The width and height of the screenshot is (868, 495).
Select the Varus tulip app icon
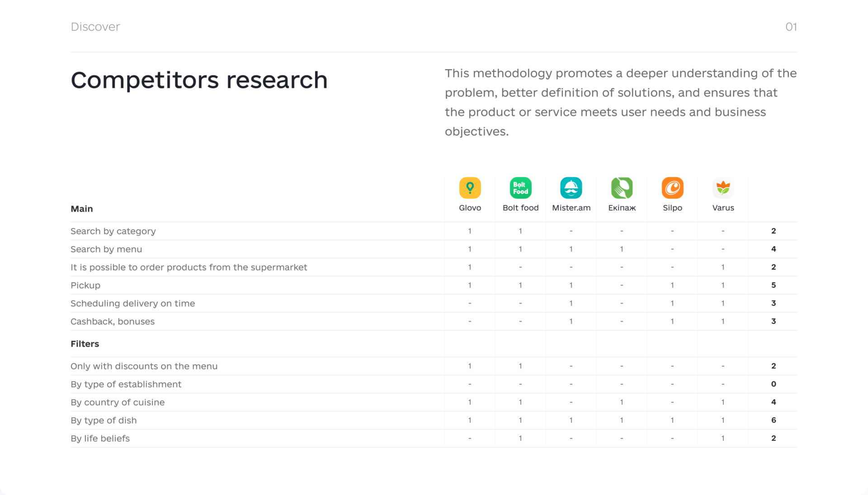click(x=723, y=188)
